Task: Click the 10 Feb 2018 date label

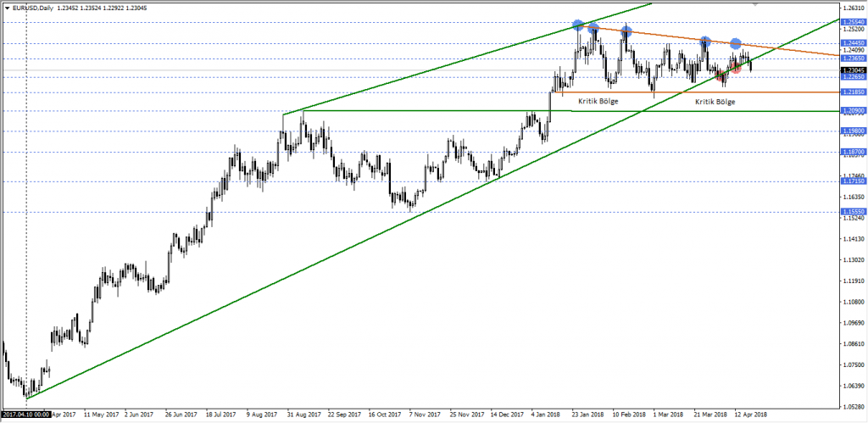Action: tap(629, 415)
